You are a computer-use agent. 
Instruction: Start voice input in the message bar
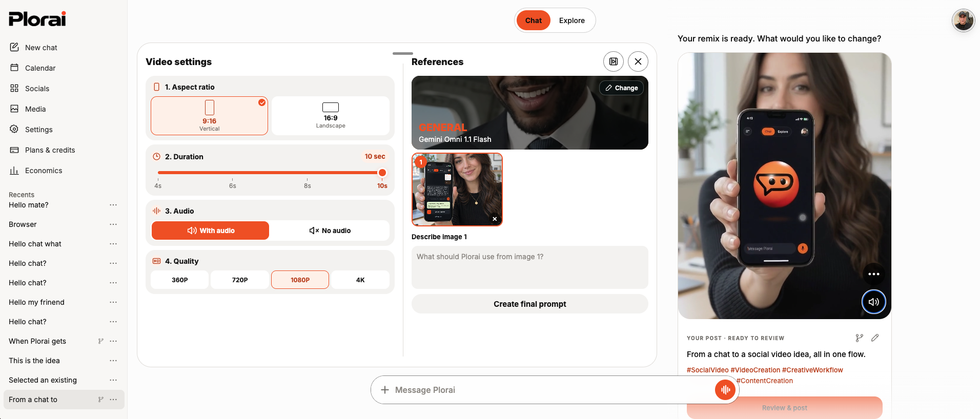pyautogui.click(x=725, y=390)
